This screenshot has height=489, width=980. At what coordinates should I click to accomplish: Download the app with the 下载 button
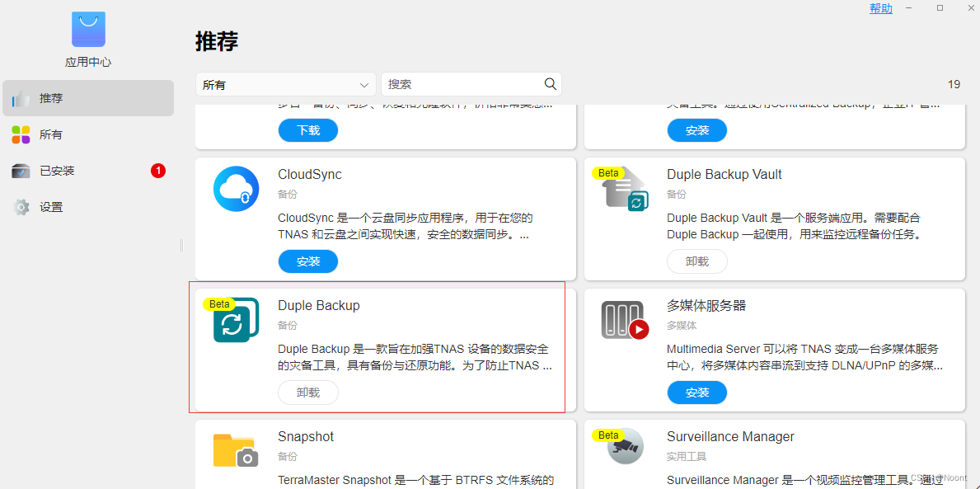[x=307, y=129]
